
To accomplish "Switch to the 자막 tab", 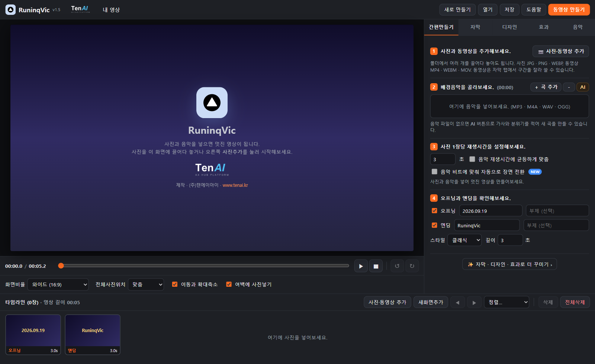I will click(x=475, y=27).
